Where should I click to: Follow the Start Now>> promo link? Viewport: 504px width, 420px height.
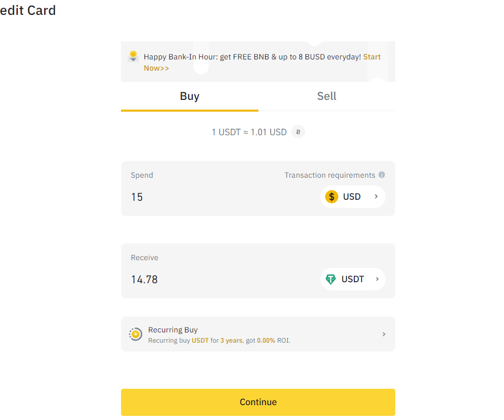[156, 68]
